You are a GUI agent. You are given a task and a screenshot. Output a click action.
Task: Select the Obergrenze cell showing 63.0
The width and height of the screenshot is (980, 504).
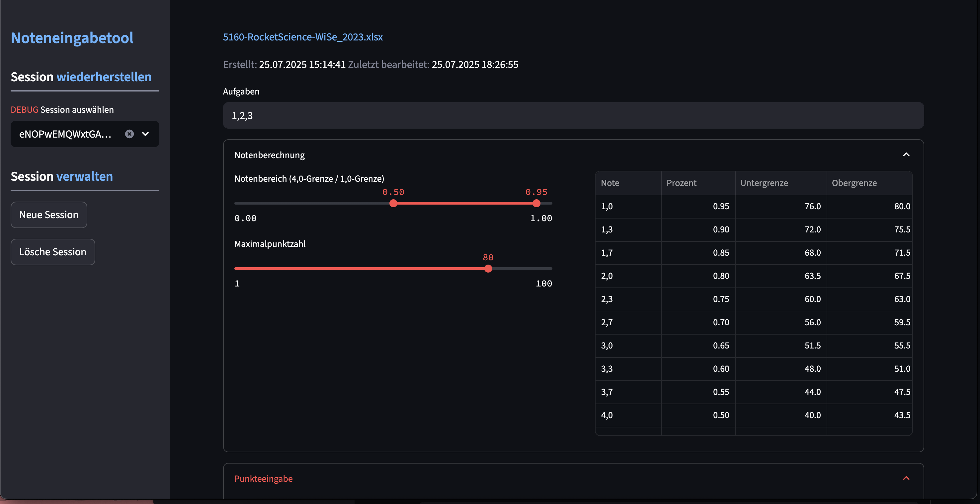tap(869, 299)
